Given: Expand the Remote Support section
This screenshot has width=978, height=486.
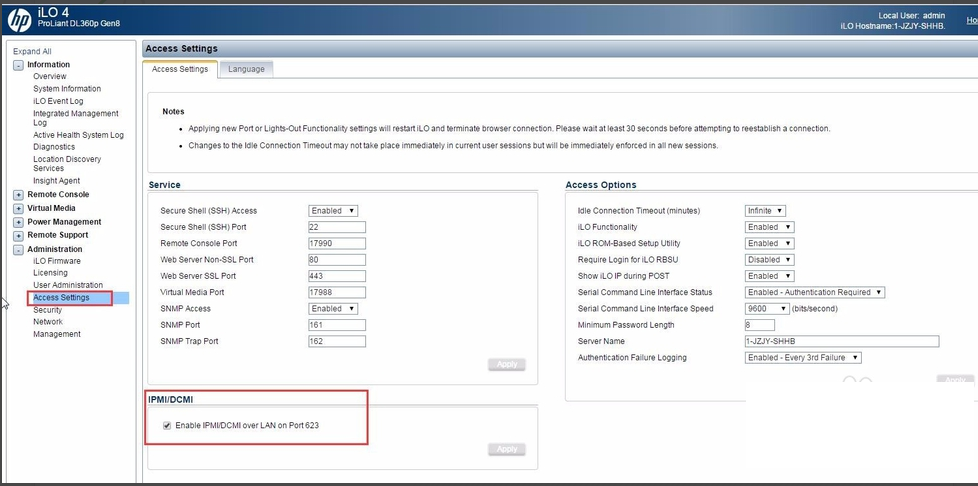Looking at the screenshot, I should 19,236.
